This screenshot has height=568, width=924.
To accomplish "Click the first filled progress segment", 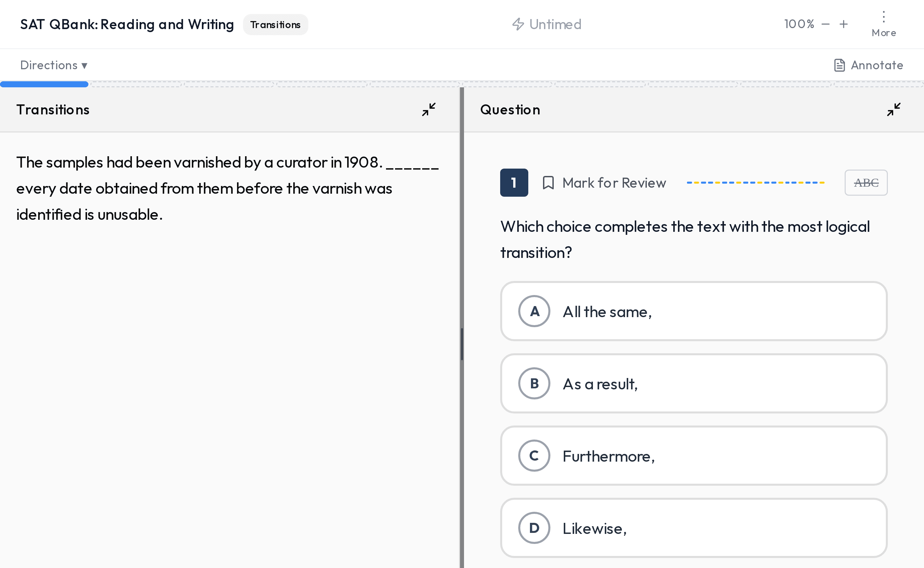I will (x=44, y=85).
